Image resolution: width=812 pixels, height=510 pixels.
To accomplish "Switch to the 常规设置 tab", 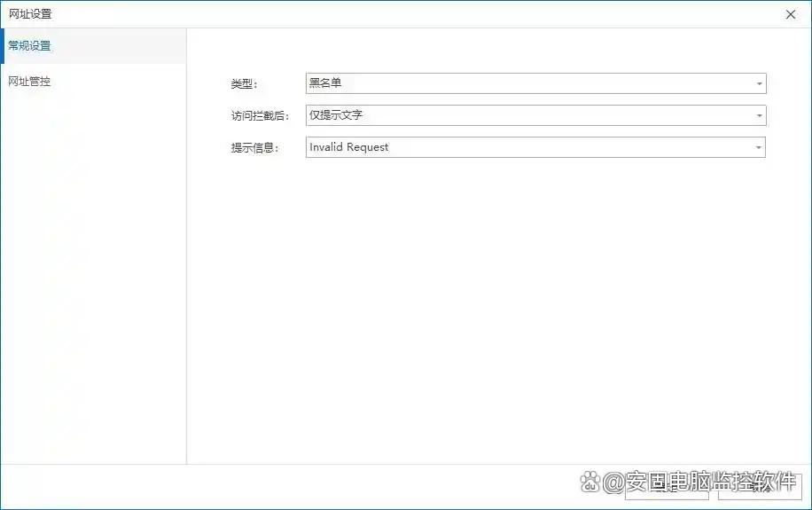I will (93, 46).
